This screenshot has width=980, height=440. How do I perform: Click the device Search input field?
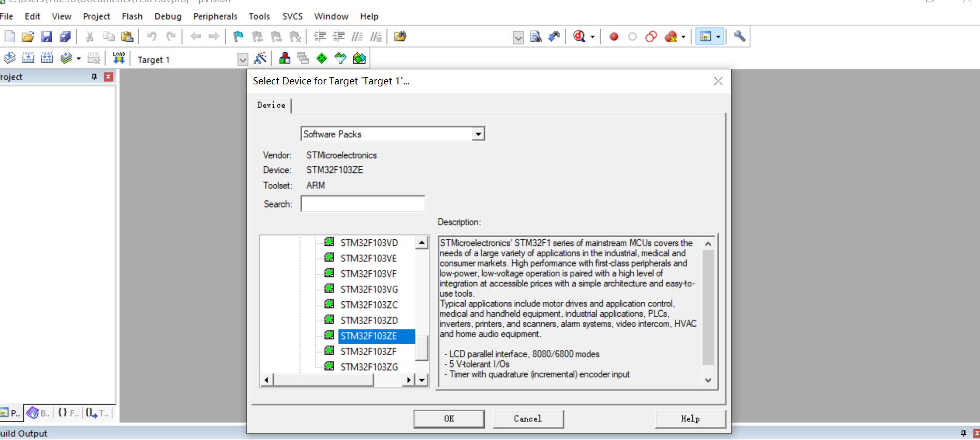363,203
